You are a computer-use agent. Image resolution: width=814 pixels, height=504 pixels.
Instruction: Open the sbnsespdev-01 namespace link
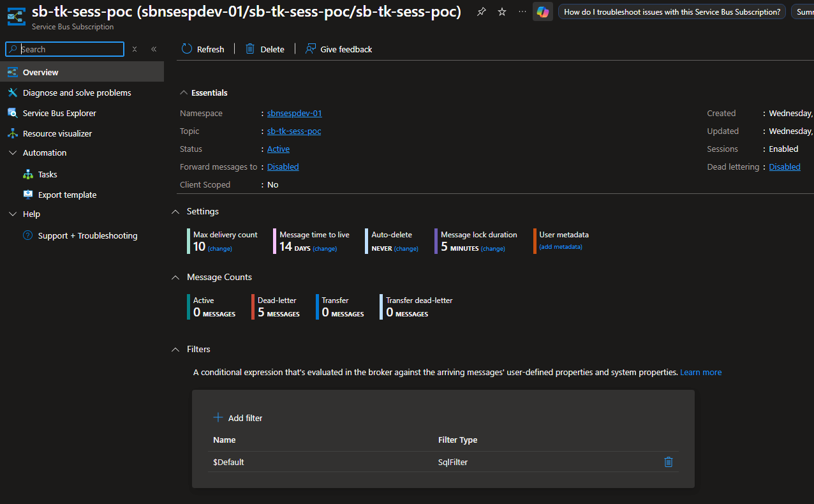[295, 113]
